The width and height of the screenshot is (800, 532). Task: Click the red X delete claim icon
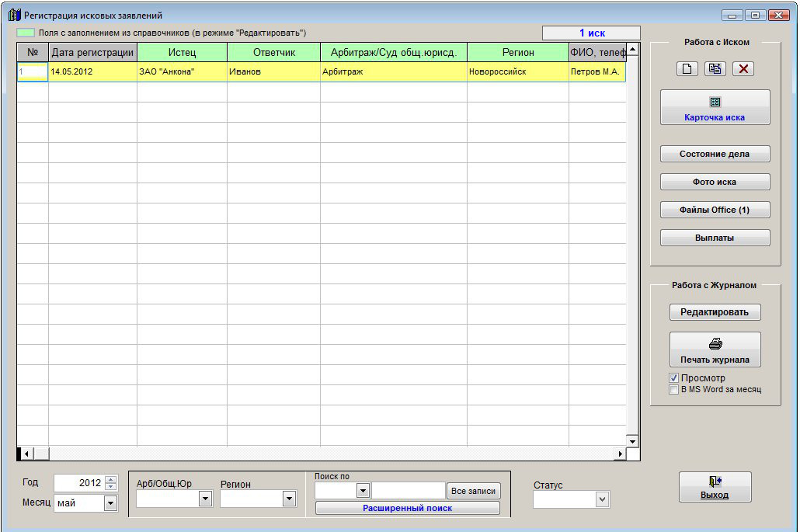point(743,69)
